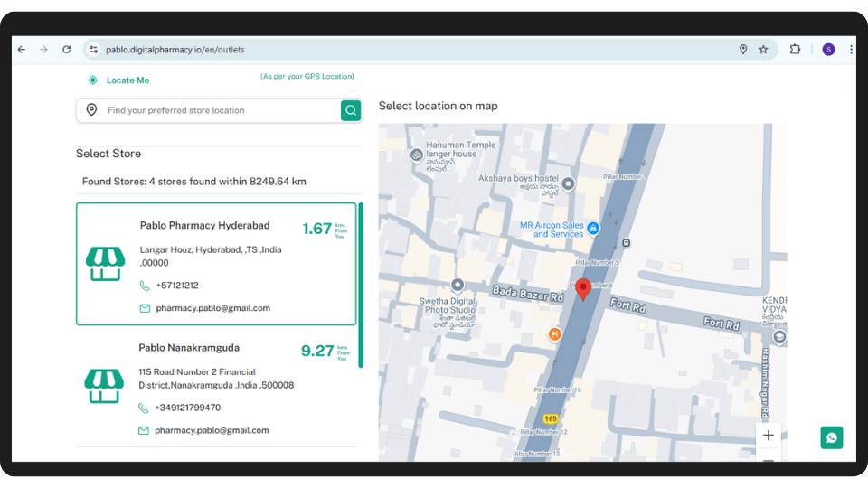Click the route 163 badge on map
Screen dimensions: 868x488
point(551,418)
